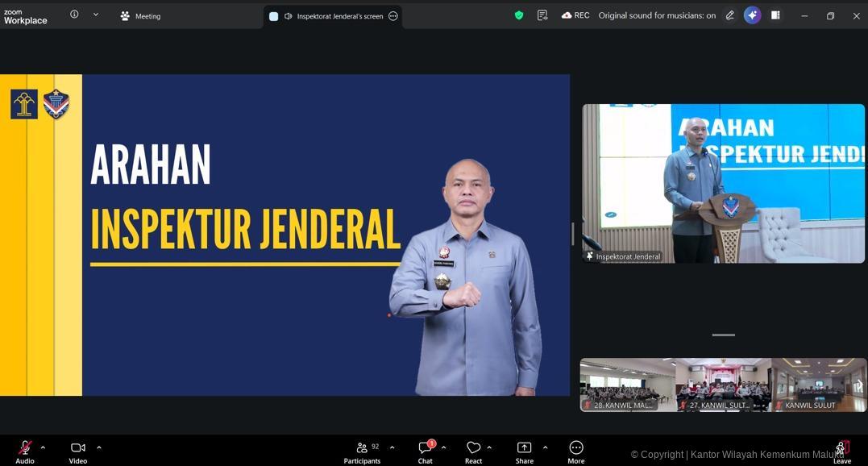Click the REC recording indicator
This screenshot has height=466, width=868.
click(x=575, y=15)
